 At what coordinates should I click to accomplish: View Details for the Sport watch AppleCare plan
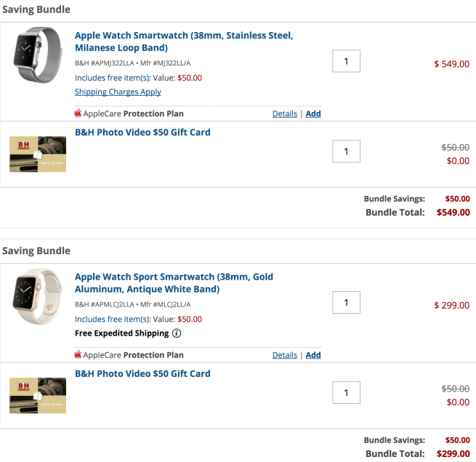(x=284, y=354)
